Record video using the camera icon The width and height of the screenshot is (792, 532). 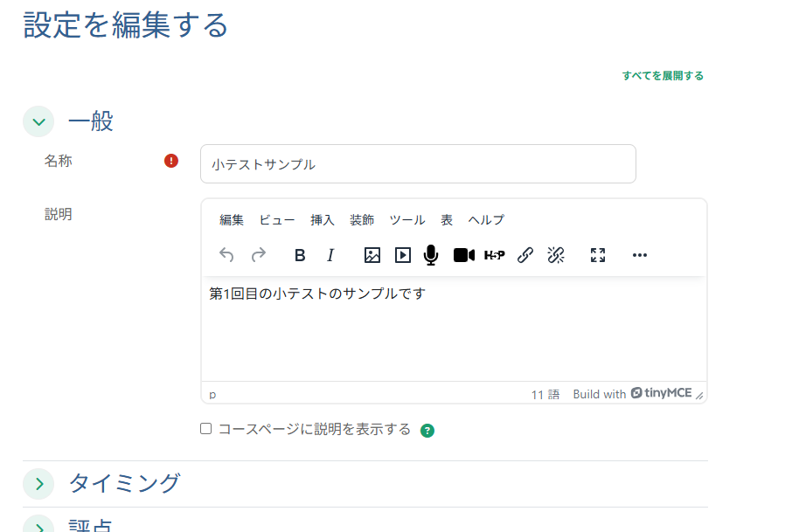(x=464, y=255)
